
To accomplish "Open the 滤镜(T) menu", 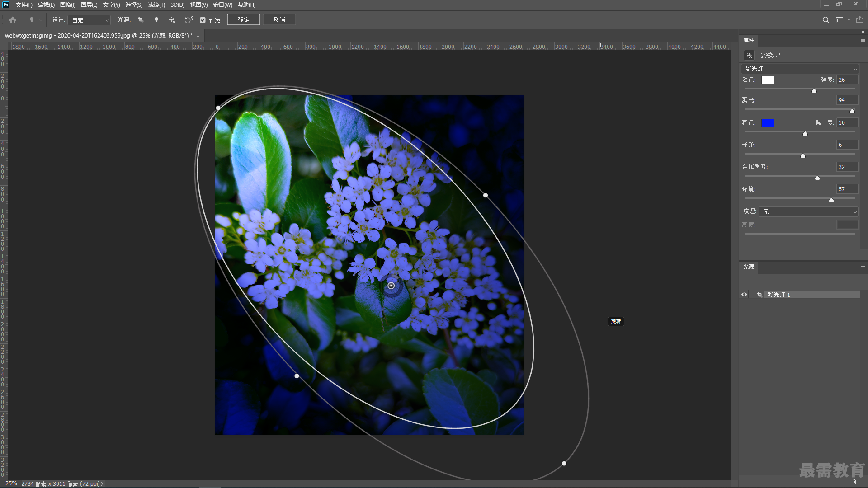I will point(156,5).
